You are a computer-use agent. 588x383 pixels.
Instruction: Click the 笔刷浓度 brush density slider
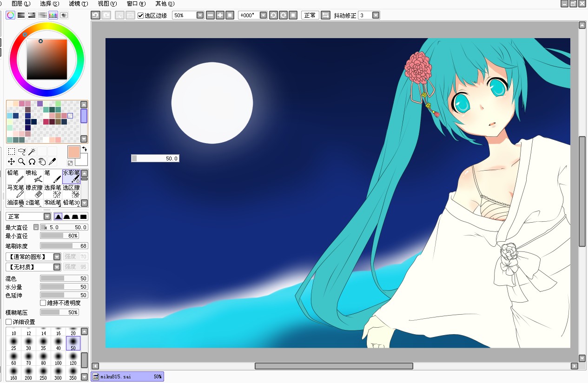(64, 246)
